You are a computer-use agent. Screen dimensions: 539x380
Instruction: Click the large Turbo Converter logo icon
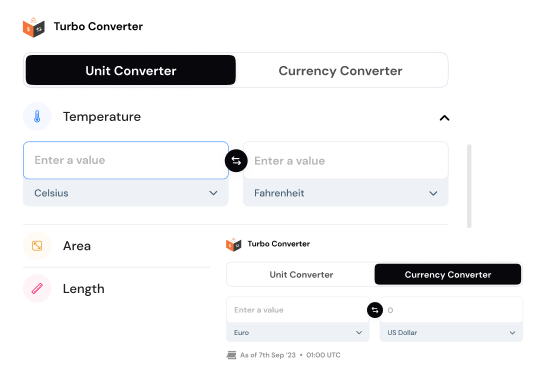tap(34, 27)
